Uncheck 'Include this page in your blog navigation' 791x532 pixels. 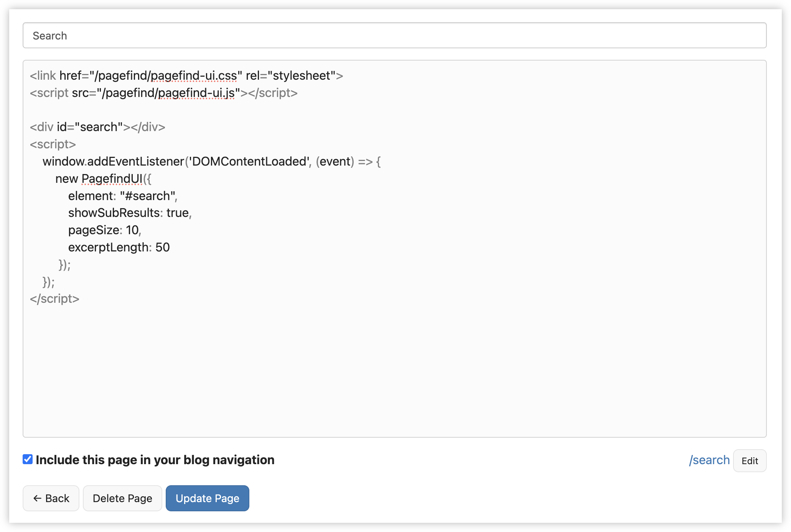pos(27,460)
